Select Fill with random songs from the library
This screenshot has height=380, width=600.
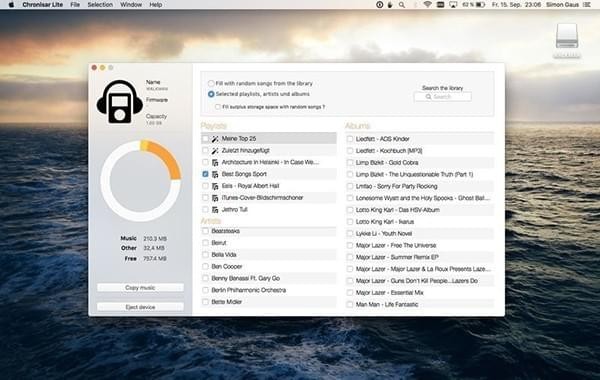coord(211,83)
